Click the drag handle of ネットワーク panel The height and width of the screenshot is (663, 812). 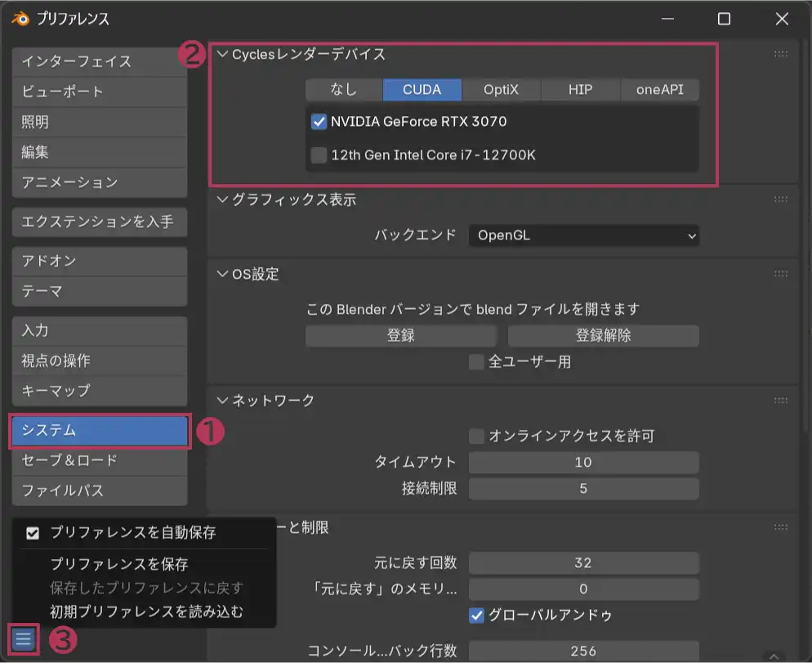click(x=780, y=400)
